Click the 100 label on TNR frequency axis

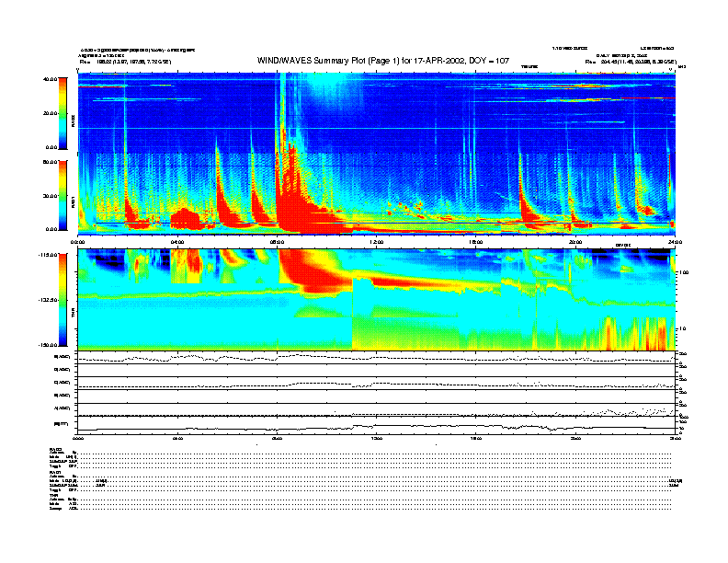click(x=684, y=272)
